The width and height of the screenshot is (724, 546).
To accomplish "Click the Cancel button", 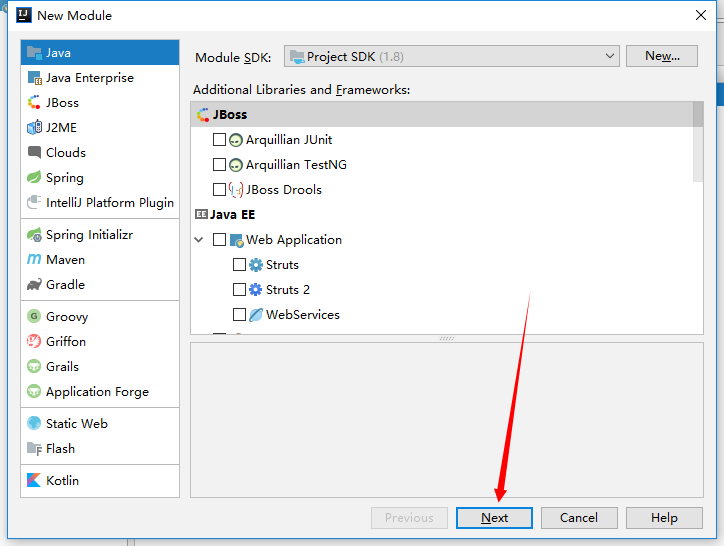I will pyautogui.click(x=579, y=518).
